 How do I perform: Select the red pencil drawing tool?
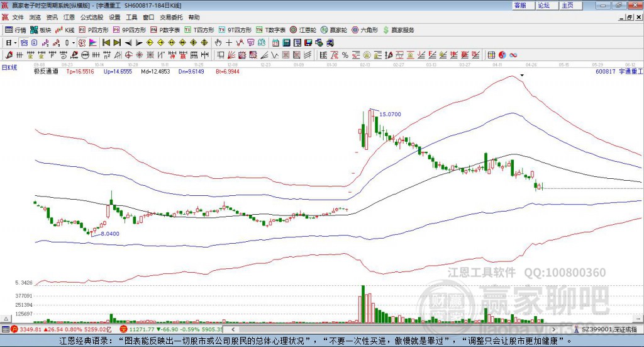point(9,55)
